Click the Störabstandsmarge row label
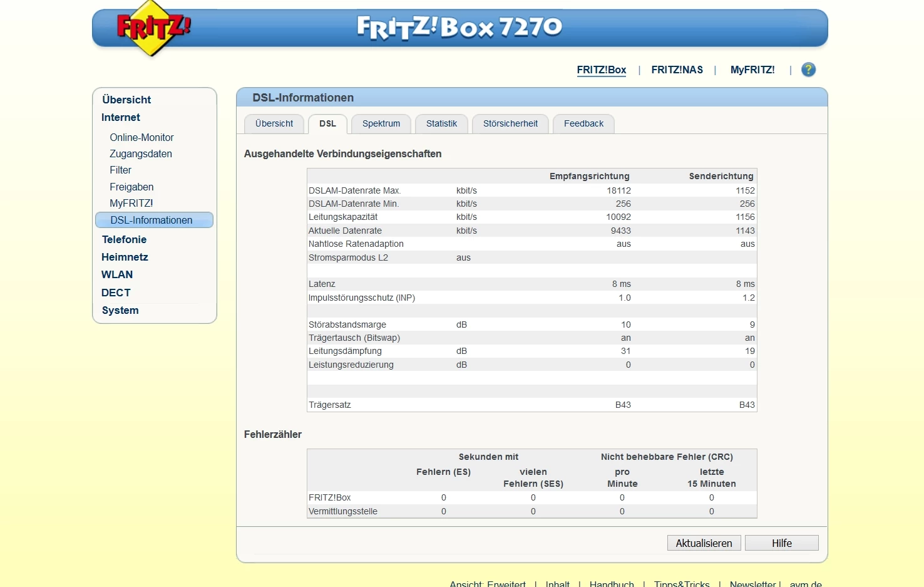Viewport: 924px width, 587px height. pyautogui.click(x=347, y=325)
